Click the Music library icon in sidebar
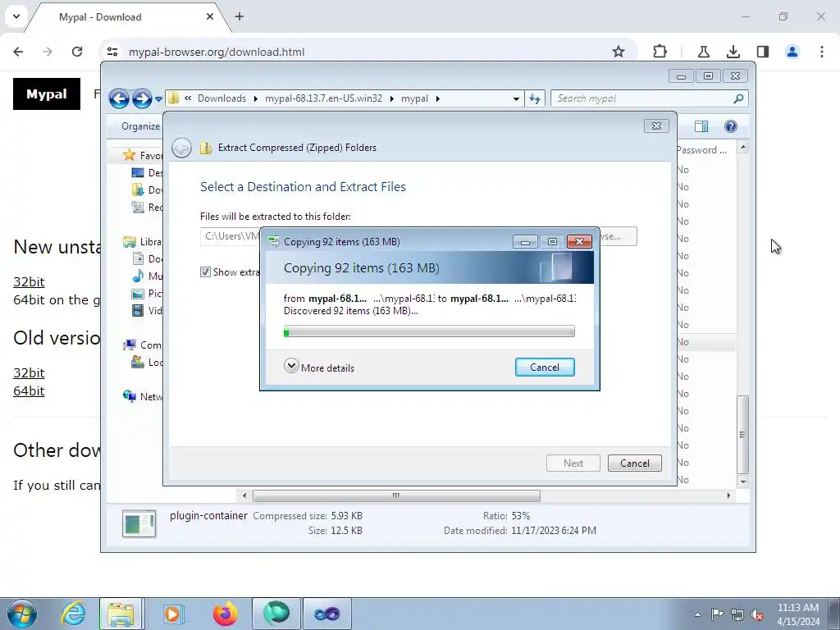 138,276
